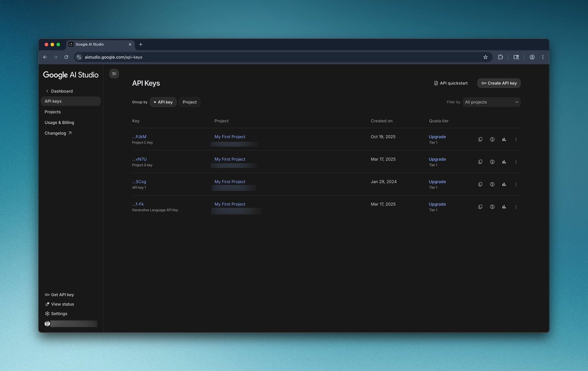588x371 pixels.
Task: Reload the page in the browser
Action: coord(66,57)
